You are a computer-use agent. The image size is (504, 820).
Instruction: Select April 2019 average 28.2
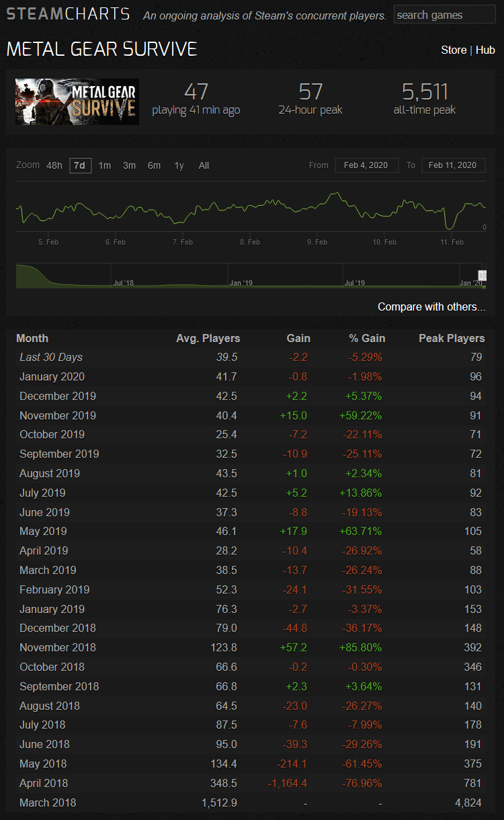[226, 550]
